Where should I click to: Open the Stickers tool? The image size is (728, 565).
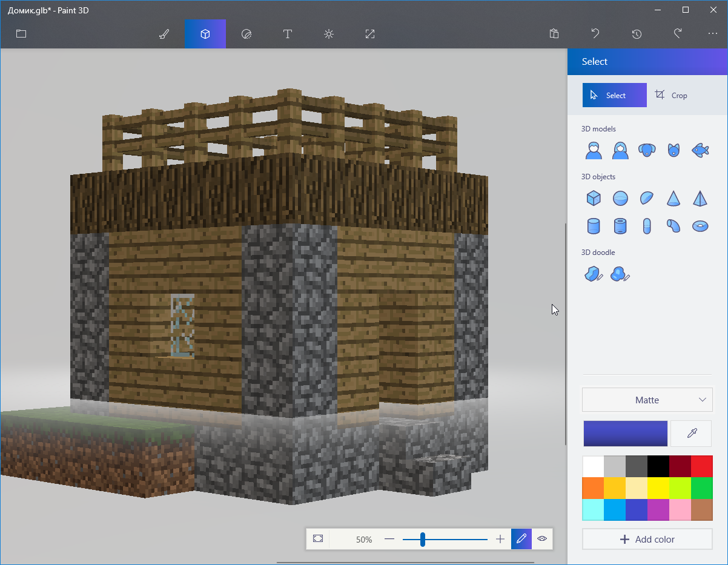click(247, 34)
